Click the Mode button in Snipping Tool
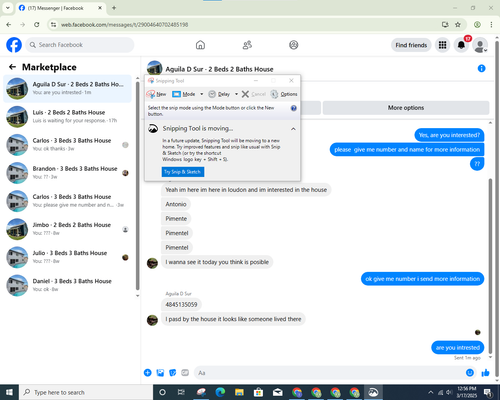Screen dimensions: 500x400 coord(184,94)
